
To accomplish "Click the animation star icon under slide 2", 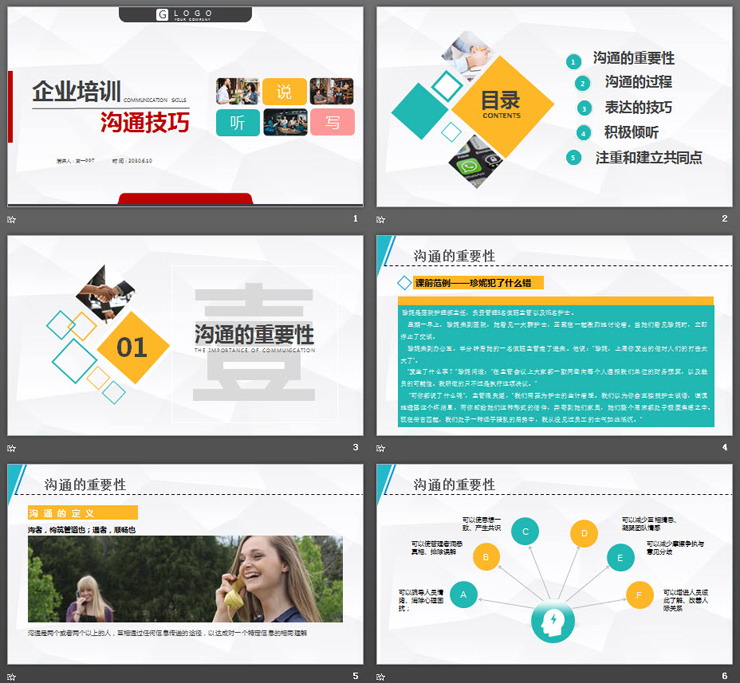I will click(381, 219).
